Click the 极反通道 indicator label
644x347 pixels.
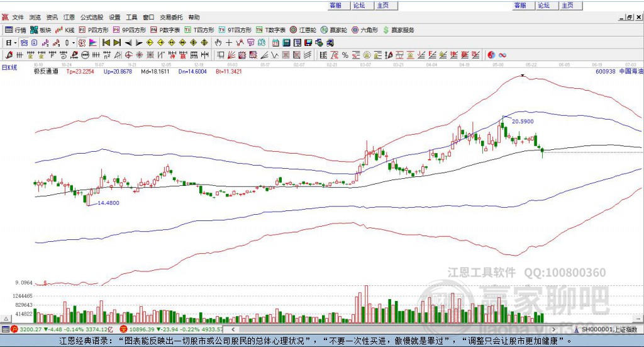pyautogui.click(x=46, y=72)
